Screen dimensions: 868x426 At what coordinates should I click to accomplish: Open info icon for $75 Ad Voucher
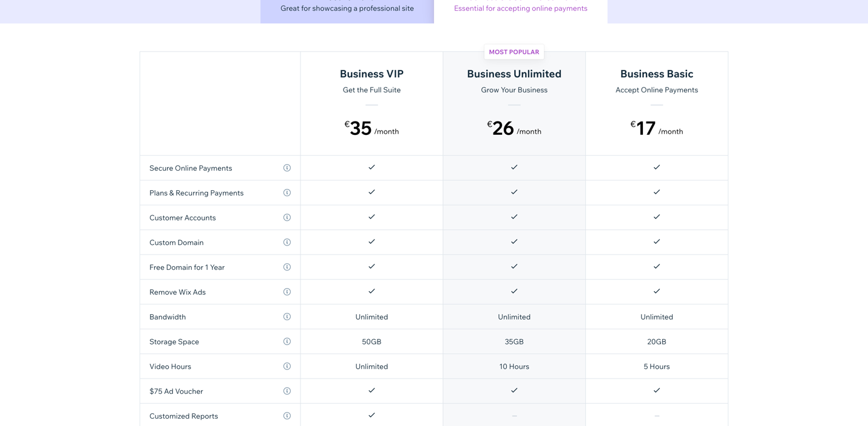287,391
